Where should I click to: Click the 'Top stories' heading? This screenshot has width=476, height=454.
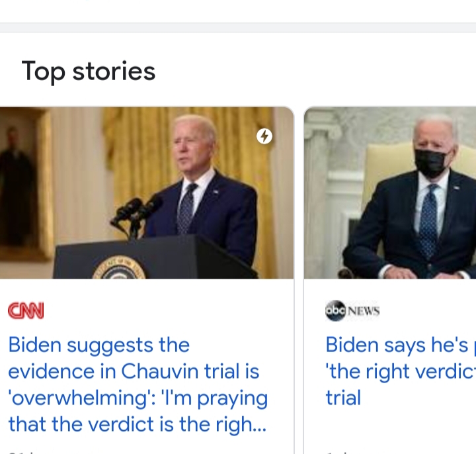(x=89, y=71)
